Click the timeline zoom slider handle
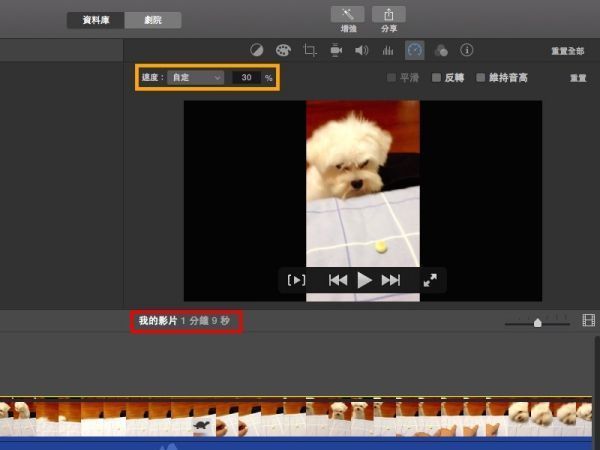Screen dimensions: 600x450 (x=538, y=323)
